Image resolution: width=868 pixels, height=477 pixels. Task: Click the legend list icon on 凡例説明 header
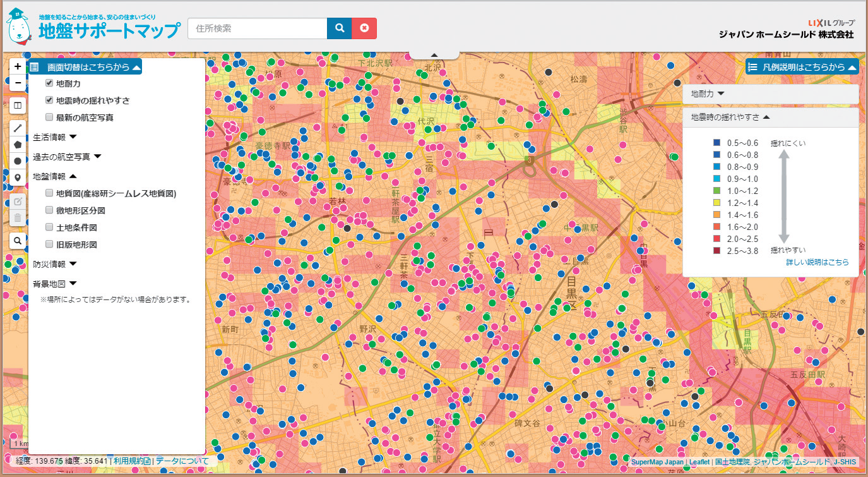(x=752, y=67)
